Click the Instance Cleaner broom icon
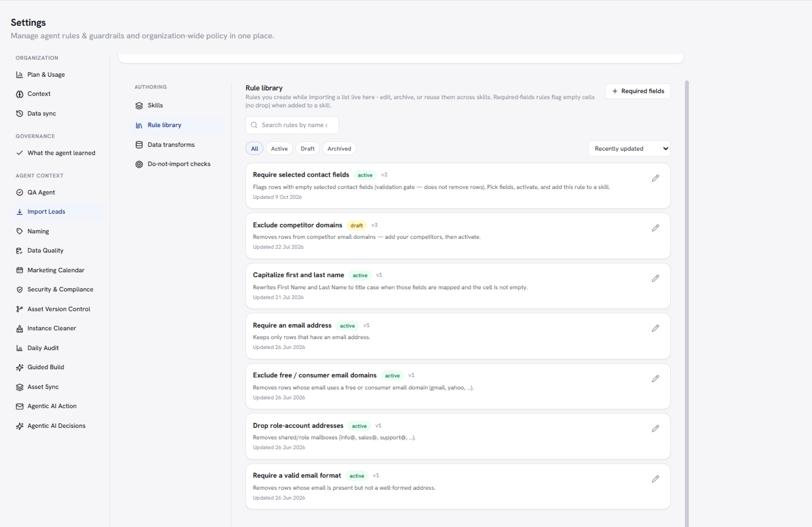 click(x=19, y=329)
